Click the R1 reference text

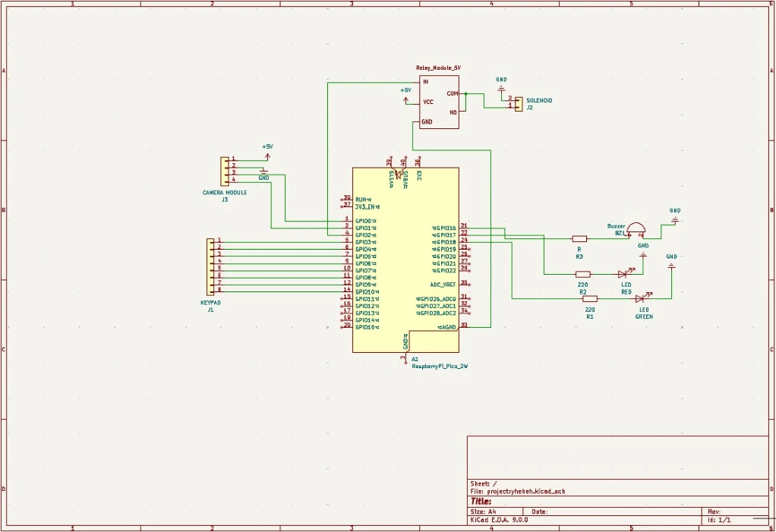590,317
